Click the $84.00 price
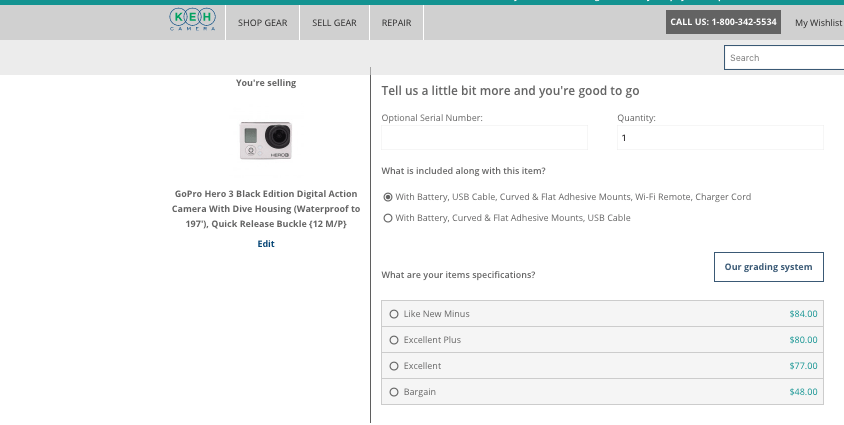Viewport: 844px width, 425px height. pos(803,314)
